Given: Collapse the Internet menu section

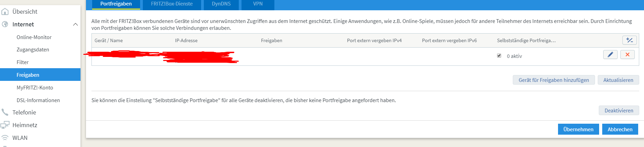Looking at the screenshot, I should [75, 24].
